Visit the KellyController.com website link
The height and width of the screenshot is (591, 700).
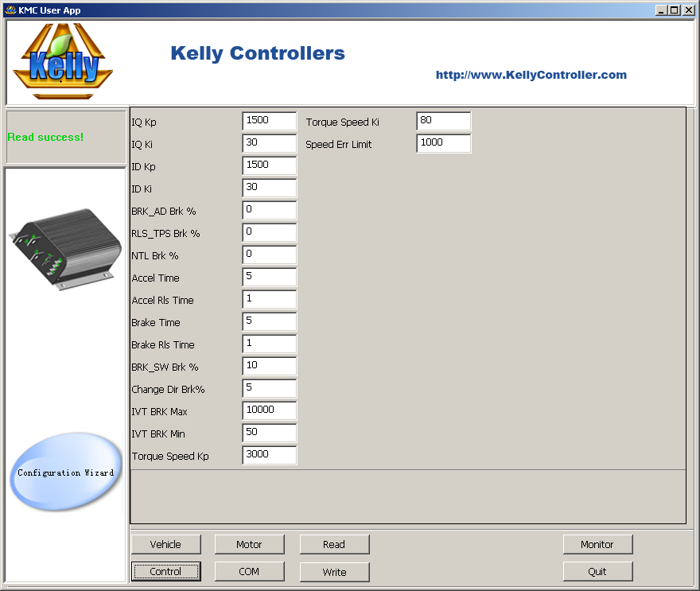coord(531,76)
